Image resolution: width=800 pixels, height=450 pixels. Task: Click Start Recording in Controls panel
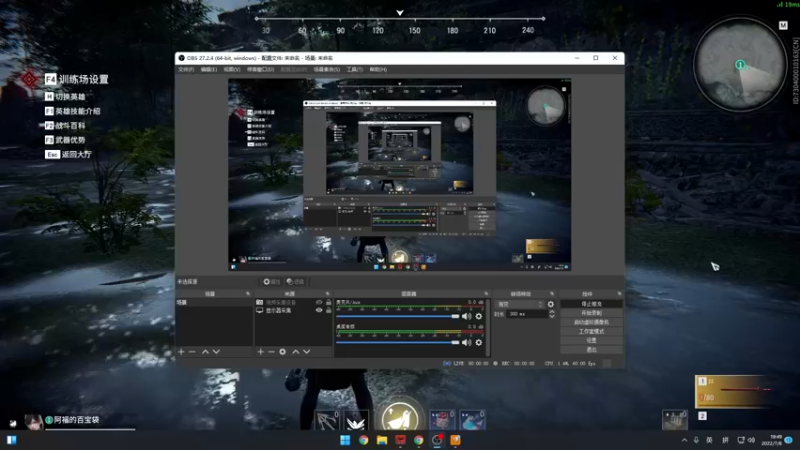pos(591,313)
